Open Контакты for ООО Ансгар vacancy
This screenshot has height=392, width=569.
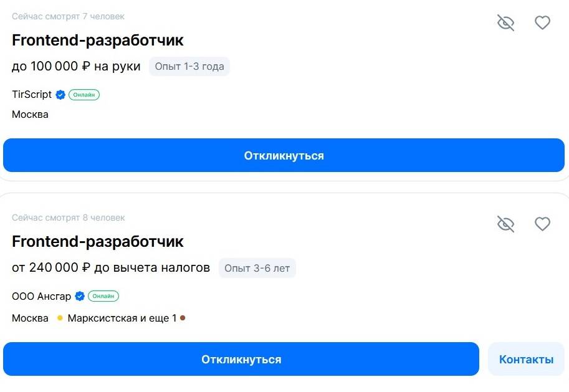(x=526, y=359)
